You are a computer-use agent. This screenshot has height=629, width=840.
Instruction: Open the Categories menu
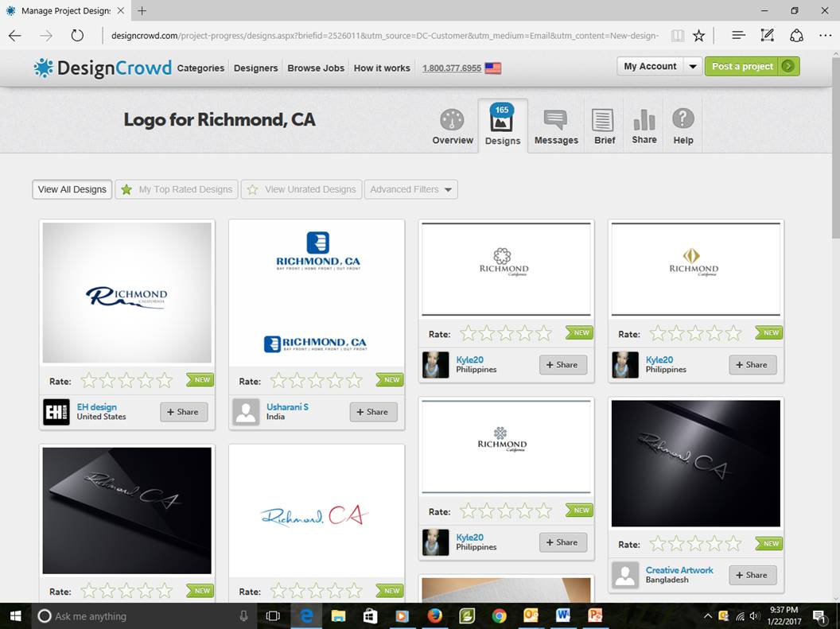[x=201, y=68]
